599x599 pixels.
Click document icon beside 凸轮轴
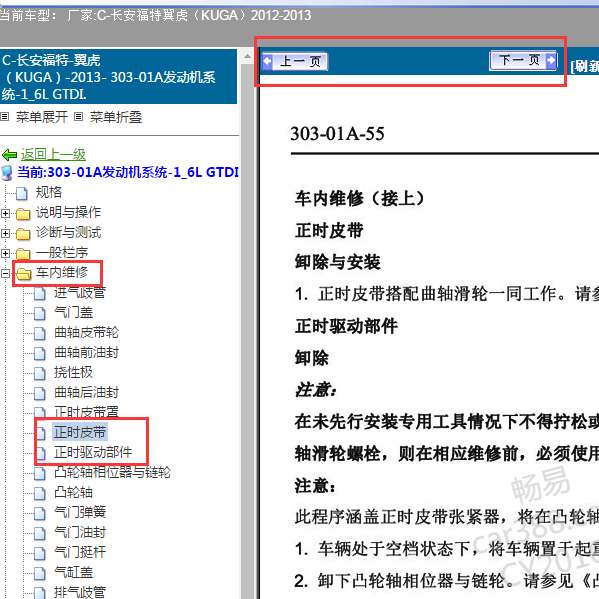point(40,493)
